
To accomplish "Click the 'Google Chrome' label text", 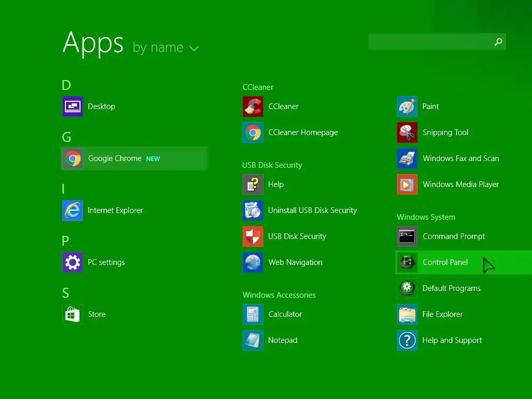I will click(115, 158).
